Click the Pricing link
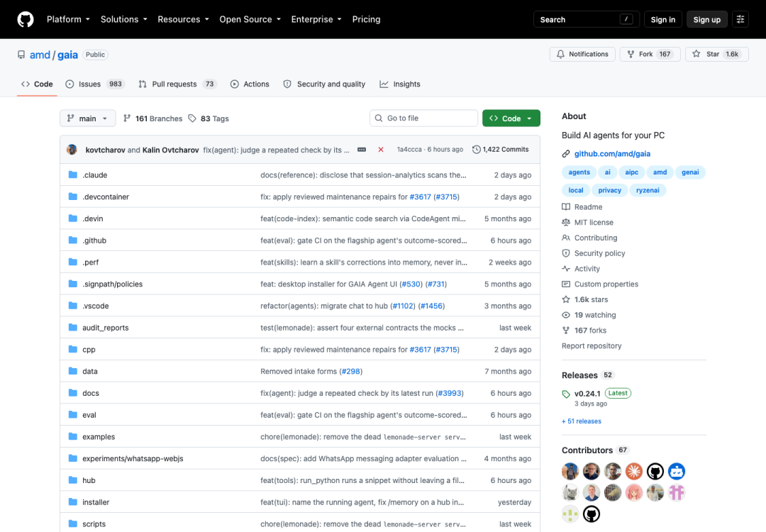766x532 pixels. [x=367, y=20]
